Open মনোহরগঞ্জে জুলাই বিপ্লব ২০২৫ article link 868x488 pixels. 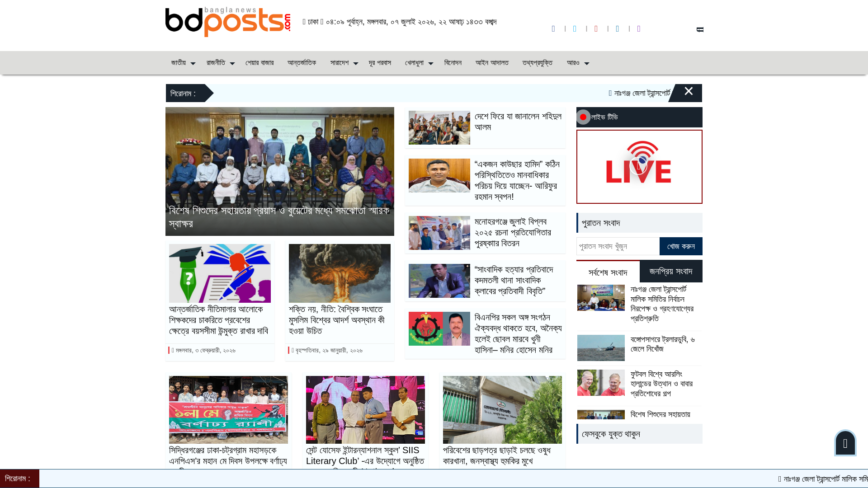513,232
